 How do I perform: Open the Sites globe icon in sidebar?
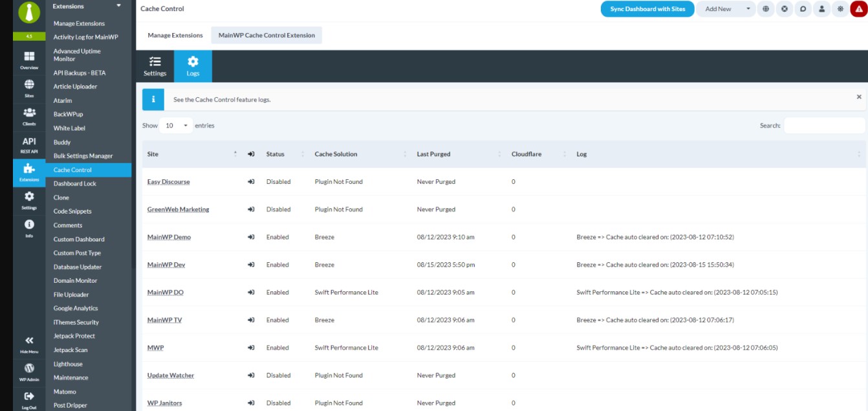[x=29, y=84]
